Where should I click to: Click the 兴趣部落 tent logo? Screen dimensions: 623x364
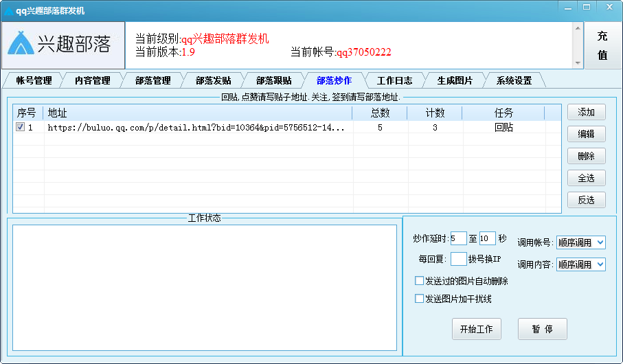coord(23,44)
